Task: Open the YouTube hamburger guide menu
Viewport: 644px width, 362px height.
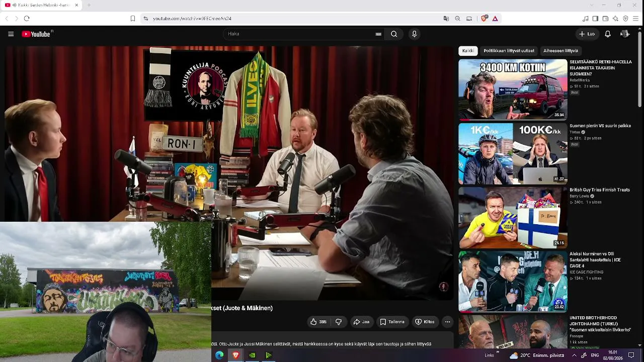Action: tap(11, 34)
